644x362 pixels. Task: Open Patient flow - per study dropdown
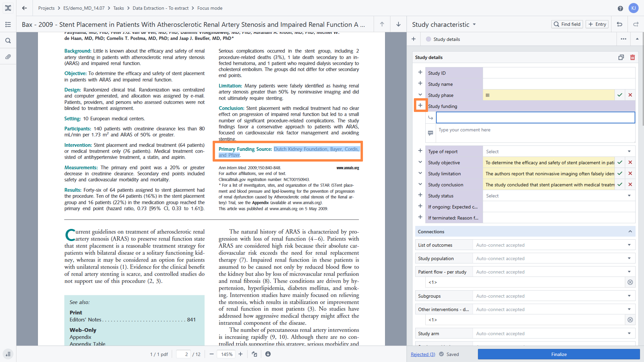point(554,272)
